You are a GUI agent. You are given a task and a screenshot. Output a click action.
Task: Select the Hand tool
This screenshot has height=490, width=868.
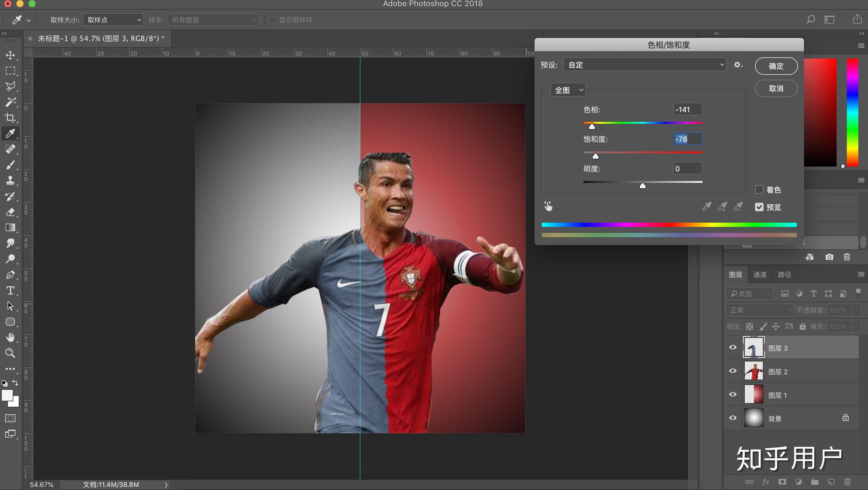point(11,337)
